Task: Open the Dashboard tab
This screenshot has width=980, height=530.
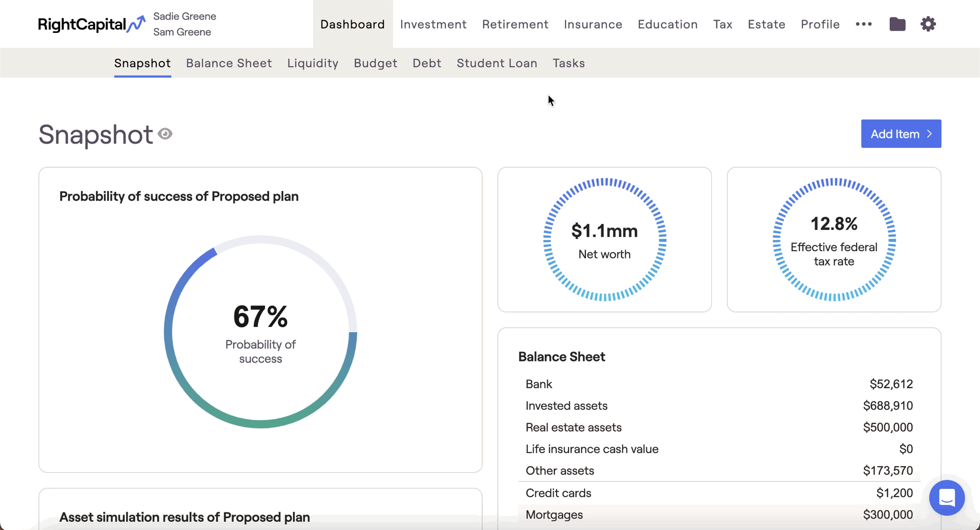Action: 353,24
